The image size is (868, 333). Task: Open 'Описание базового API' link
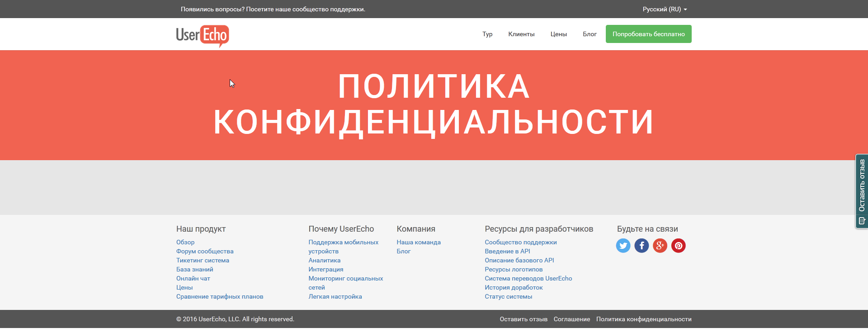[x=519, y=260]
